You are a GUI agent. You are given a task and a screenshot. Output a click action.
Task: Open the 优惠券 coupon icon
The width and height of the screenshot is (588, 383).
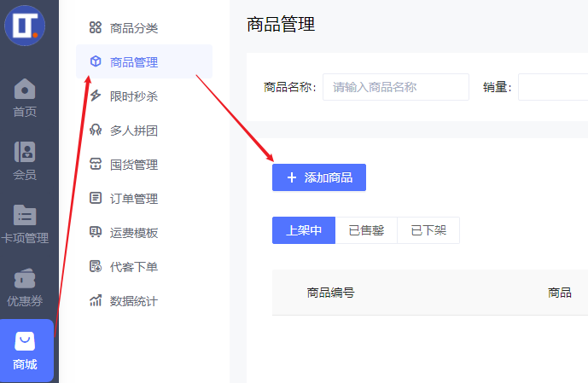25,278
